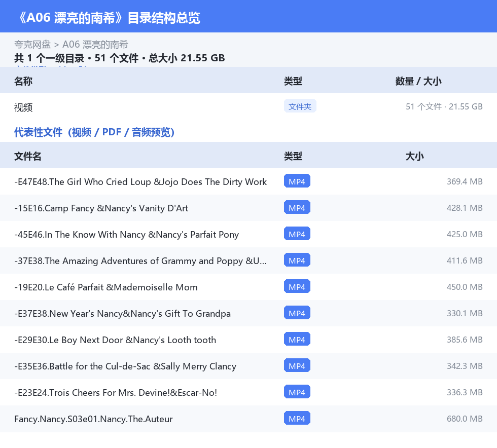Select file -E35E36.Battle for the Cul-de-Sac

point(125,366)
